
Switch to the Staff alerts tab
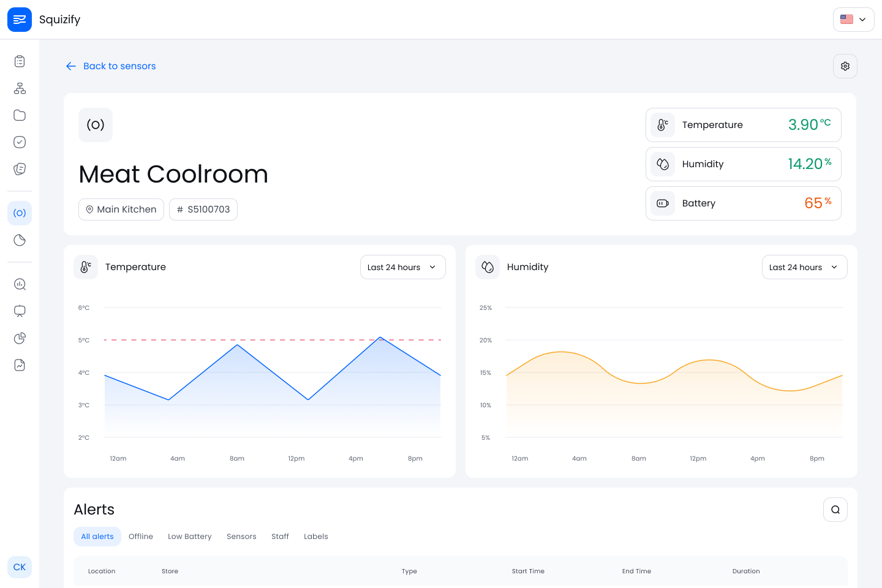[x=280, y=537]
